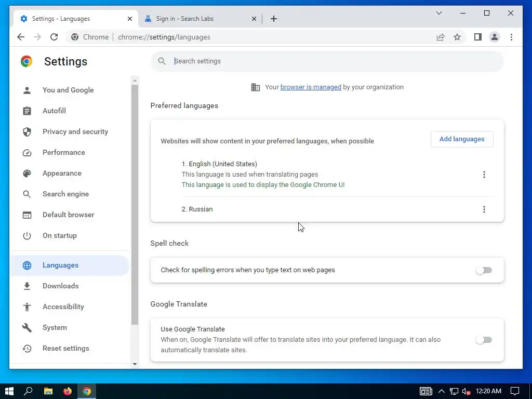Click the Add languages button

pos(462,139)
